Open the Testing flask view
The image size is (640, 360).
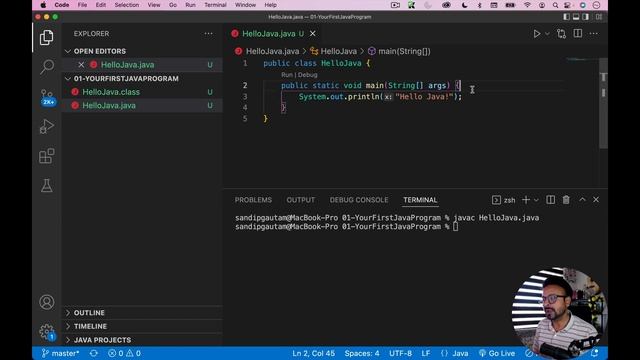pos(47,185)
